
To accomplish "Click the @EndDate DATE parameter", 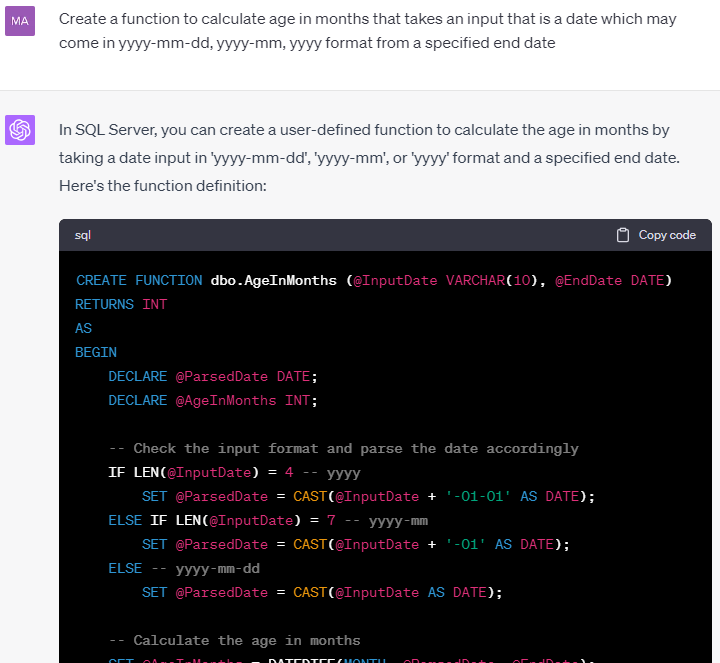I will 610,281.
